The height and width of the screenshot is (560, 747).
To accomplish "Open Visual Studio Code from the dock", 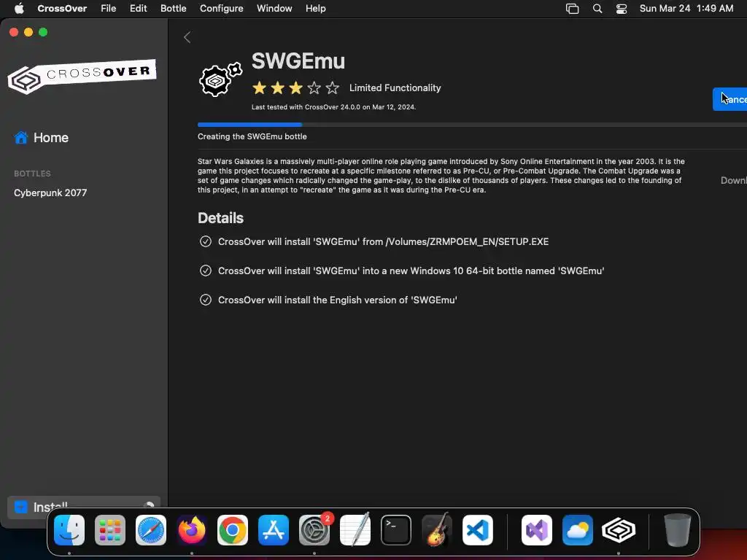I will tap(477, 529).
